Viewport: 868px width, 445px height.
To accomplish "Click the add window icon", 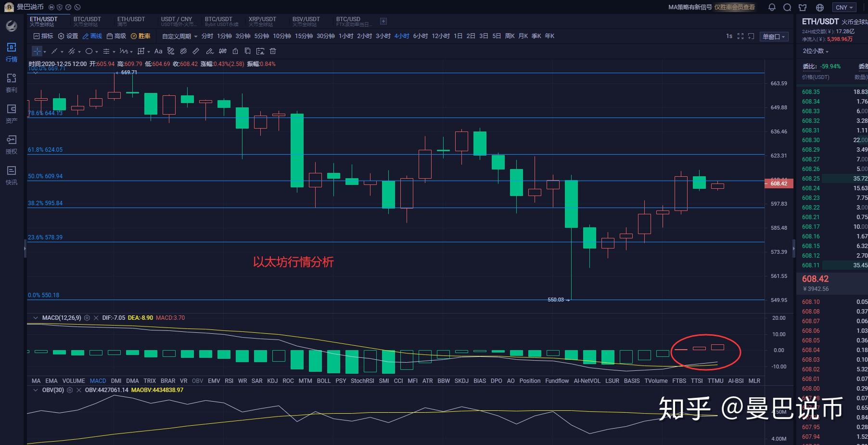I will (751, 36).
